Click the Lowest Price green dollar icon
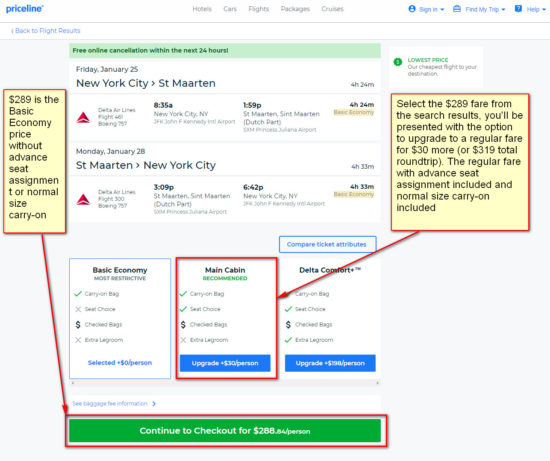The width and height of the screenshot is (550, 461). point(398,62)
